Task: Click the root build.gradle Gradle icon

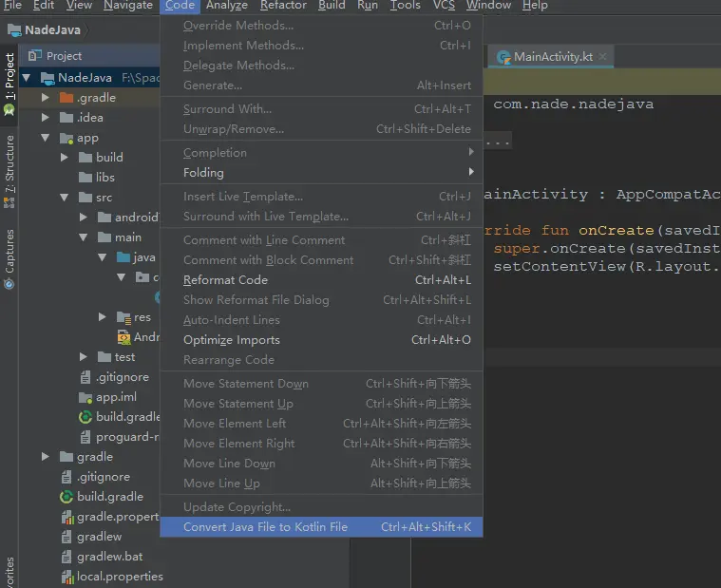Action: (x=66, y=497)
